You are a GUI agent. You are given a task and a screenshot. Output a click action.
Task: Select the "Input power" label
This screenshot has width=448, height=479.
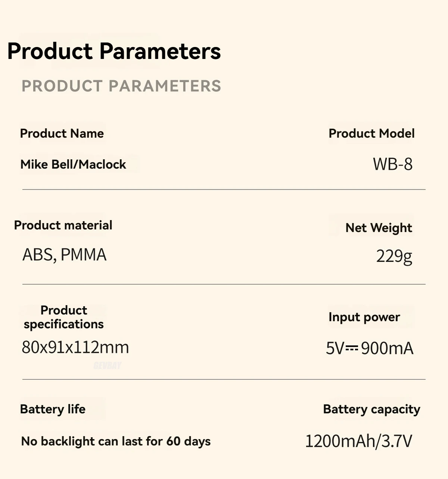(364, 317)
